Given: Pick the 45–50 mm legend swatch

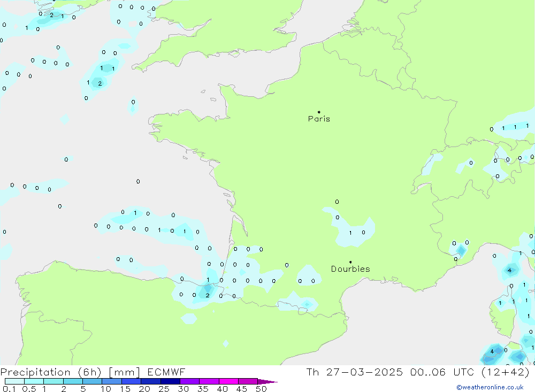Looking at the screenshot, I should (x=248, y=381).
